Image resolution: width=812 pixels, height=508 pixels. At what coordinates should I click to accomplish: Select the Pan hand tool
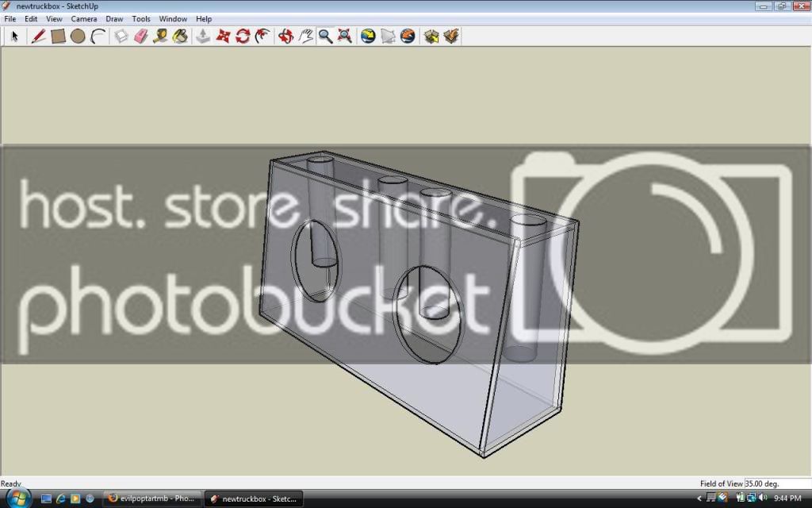305,37
